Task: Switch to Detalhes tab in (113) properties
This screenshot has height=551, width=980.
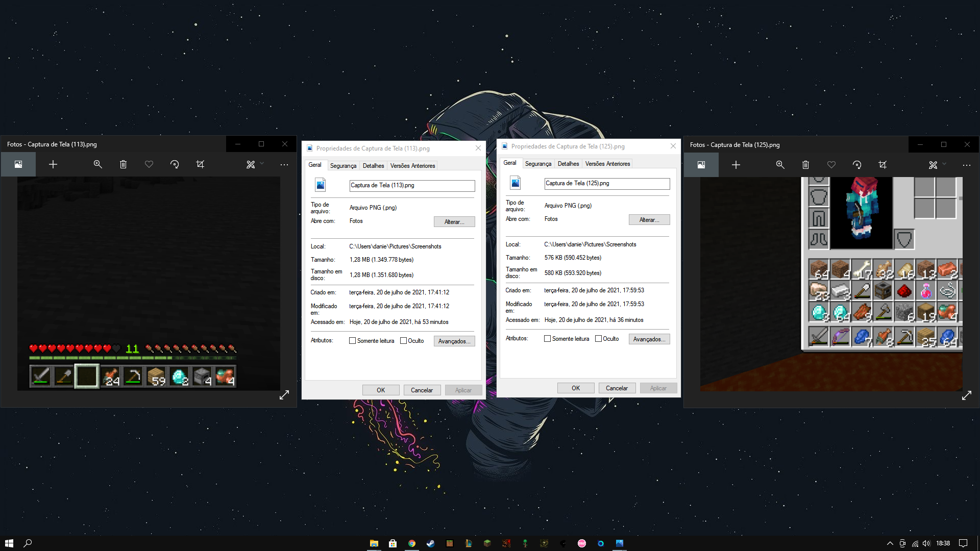Action: (x=373, y=166)
